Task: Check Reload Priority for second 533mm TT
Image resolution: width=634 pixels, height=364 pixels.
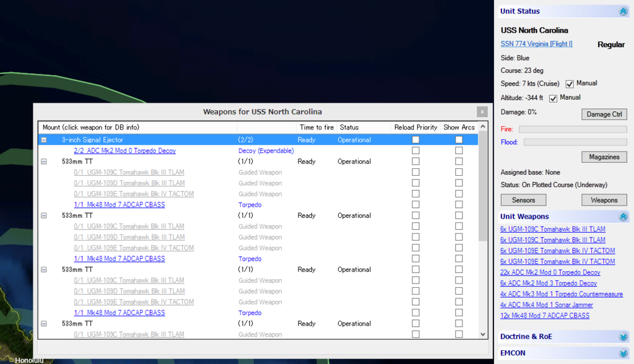Action: [x=415, y=215]
